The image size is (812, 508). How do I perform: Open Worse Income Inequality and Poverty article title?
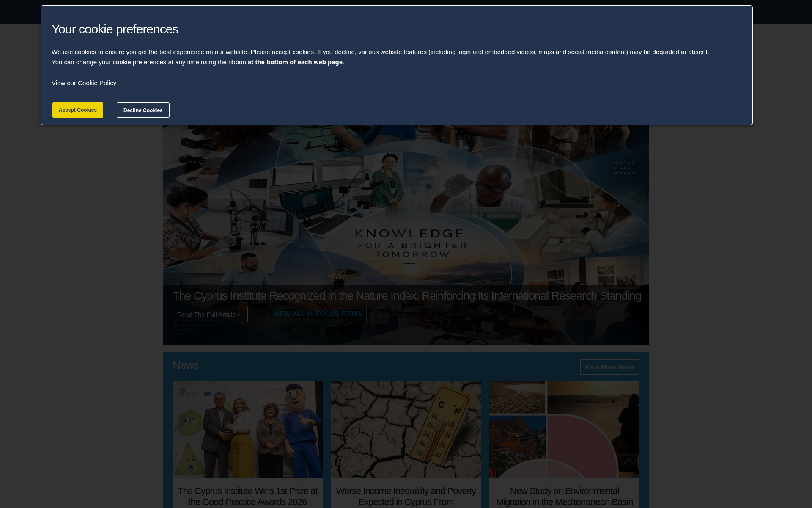coord(406,497)
